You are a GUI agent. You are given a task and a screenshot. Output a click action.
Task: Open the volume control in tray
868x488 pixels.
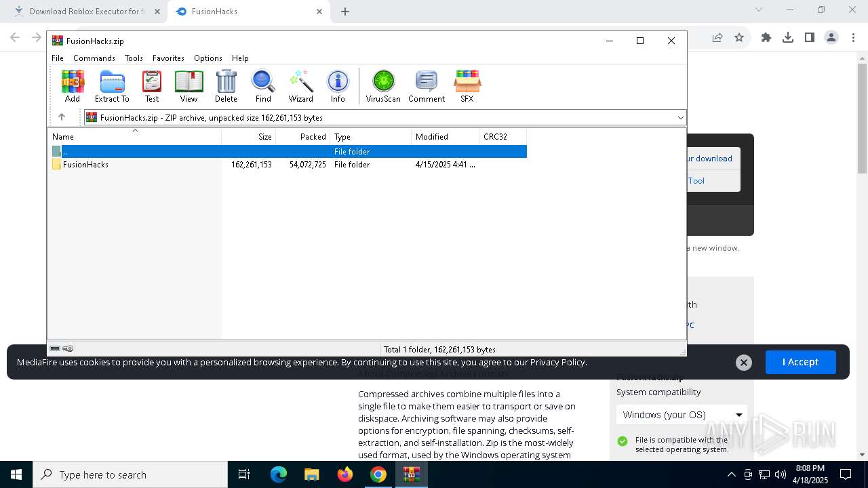pos(781,474)
